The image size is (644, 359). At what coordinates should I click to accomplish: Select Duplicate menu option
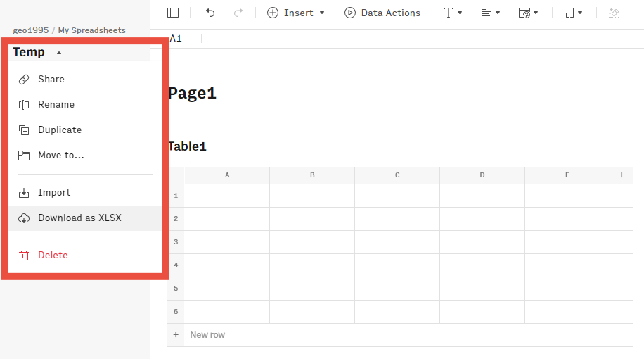(60, 130)
